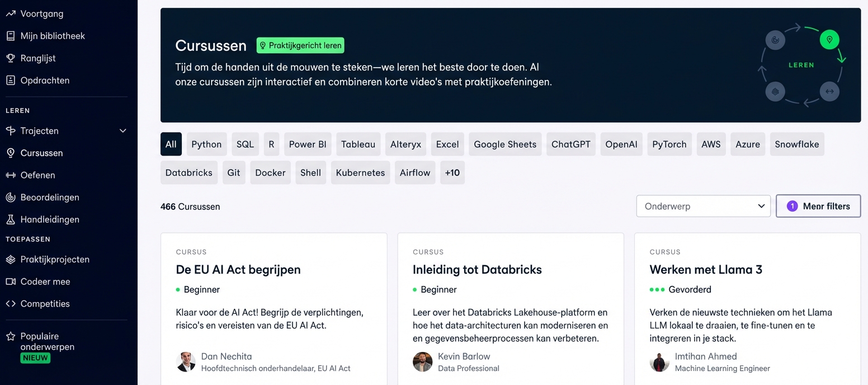
Task: Select the Voortgang icon in the sidebar
Action: pyautogui.click(x=10, y=13)
